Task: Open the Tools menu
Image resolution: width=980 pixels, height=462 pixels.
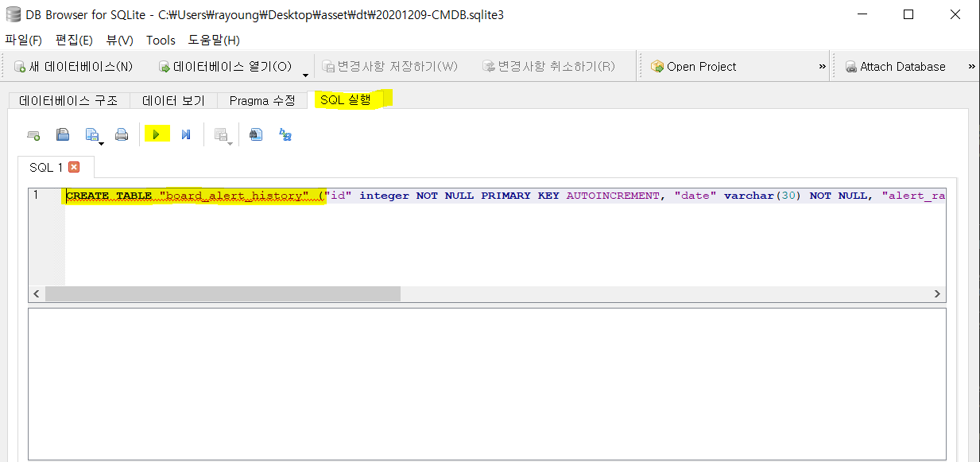Action: tap(161, 40)
